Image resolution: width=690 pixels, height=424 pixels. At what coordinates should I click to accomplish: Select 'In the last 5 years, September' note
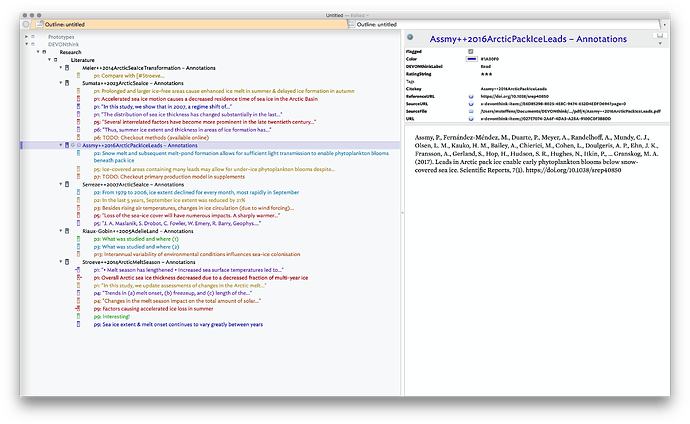169,200
